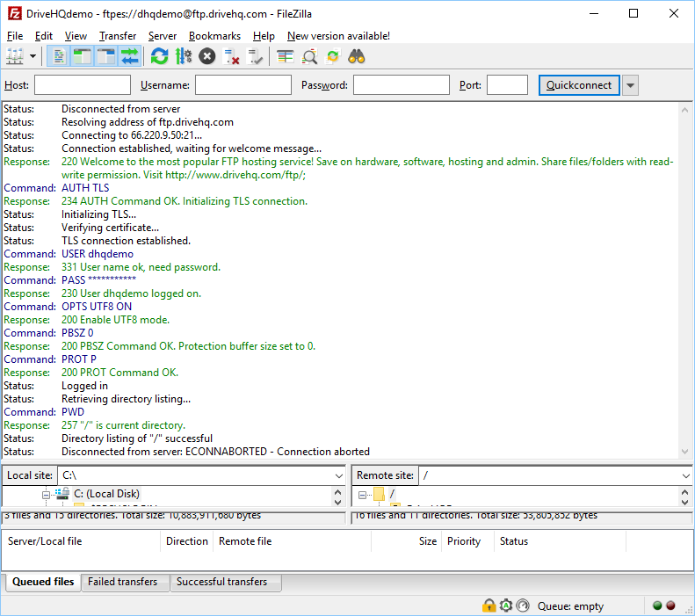Reconnect to last used server
Image resolution: width=695 pixels, height=616 pixels.
255,56
